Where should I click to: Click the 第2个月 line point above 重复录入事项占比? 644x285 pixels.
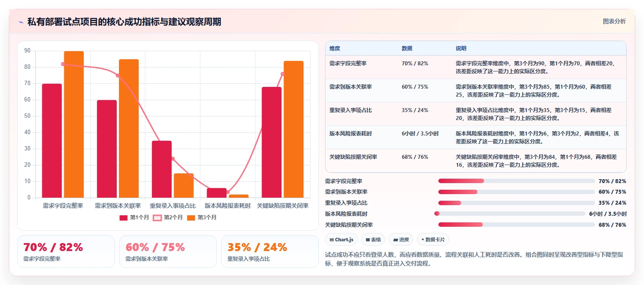click(x=173, y=159)
